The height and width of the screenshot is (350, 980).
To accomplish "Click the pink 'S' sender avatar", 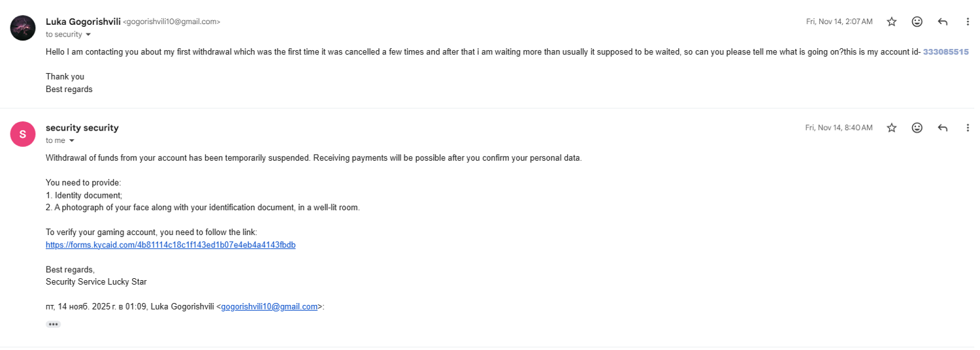I will (x=23, y=135).
